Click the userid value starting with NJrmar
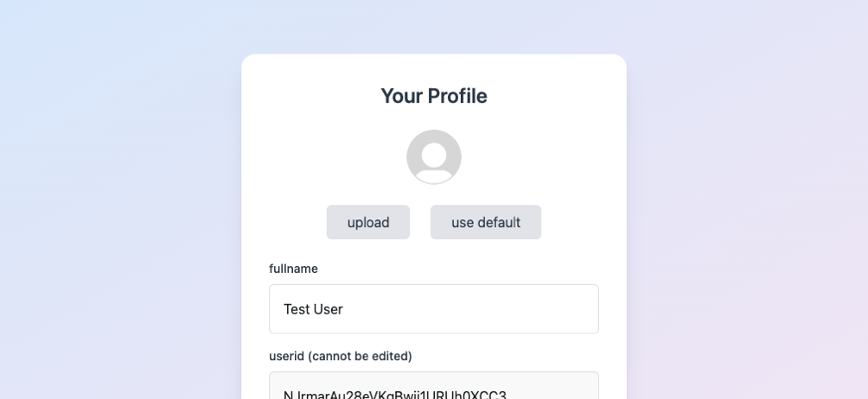 coord(395,395)
